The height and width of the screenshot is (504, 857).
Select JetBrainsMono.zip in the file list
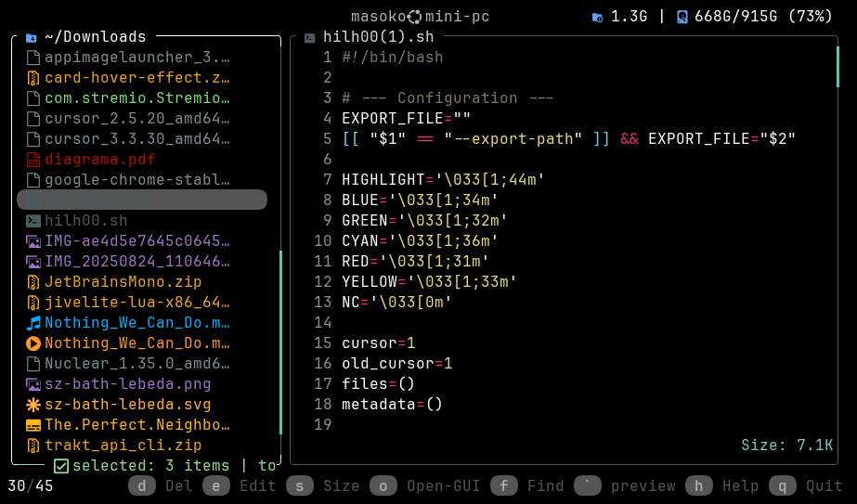pos(123,282)
